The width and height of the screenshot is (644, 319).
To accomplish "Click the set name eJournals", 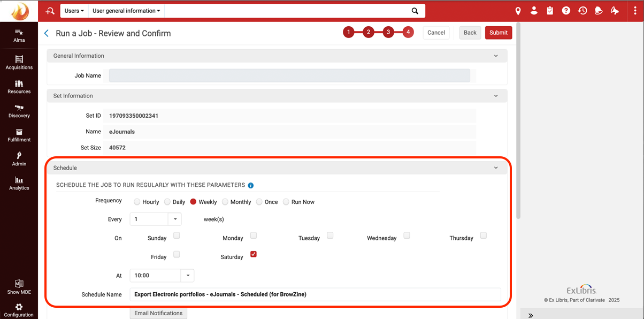I will (x=122, y=132).
